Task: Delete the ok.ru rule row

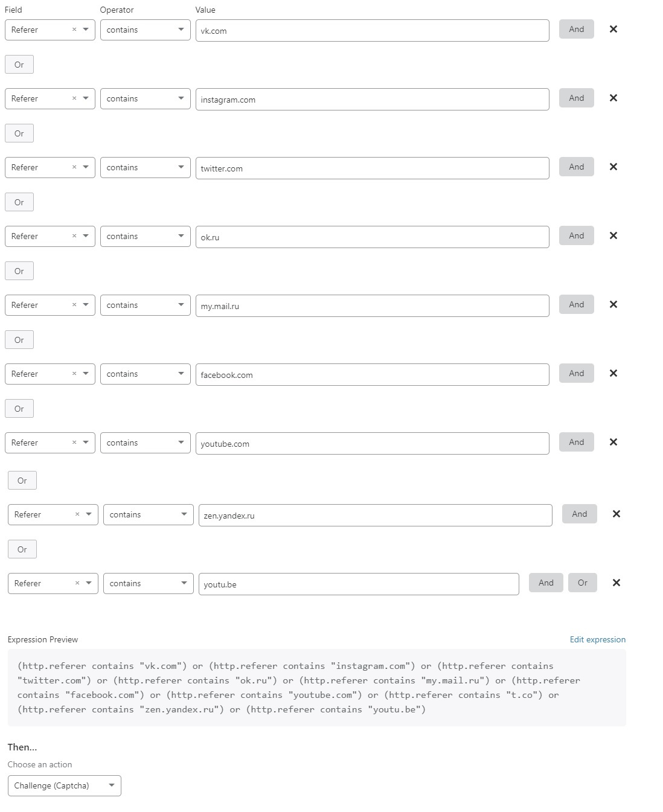Action: 613,235
